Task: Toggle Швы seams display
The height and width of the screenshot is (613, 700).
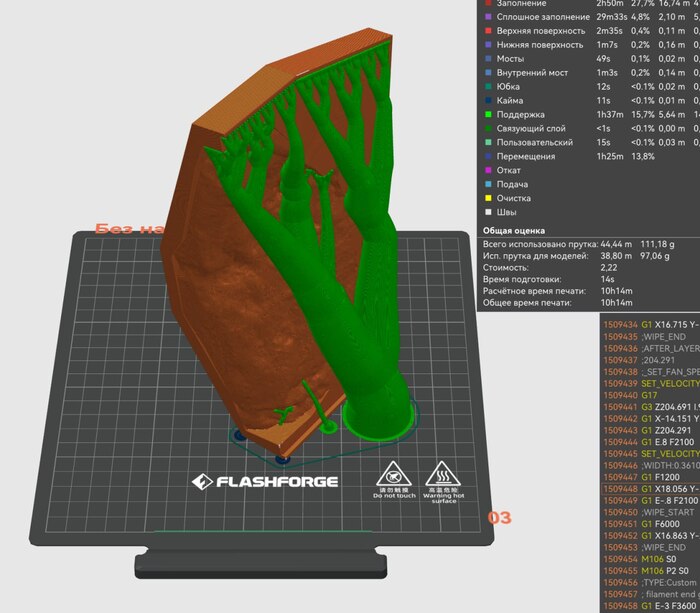Action: tap(507, 212)
